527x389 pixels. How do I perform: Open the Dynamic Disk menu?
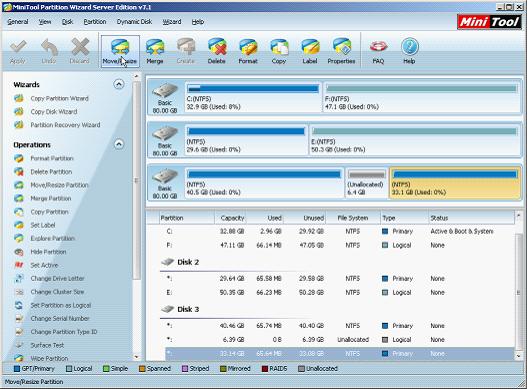click(134, 22)
